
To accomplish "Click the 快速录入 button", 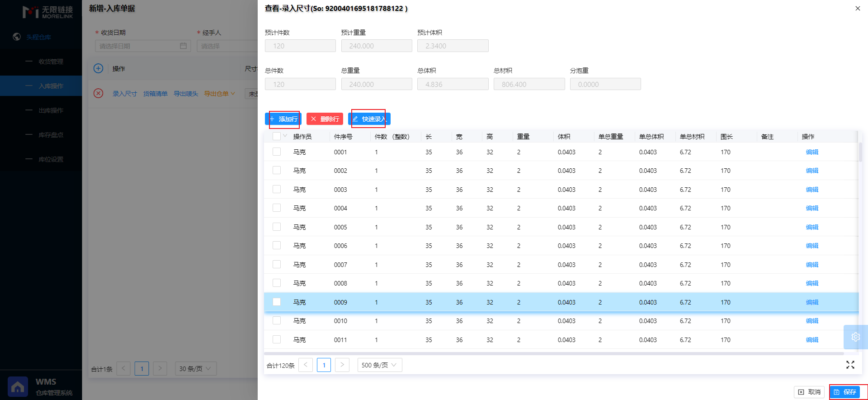I will tap(369, 119).
